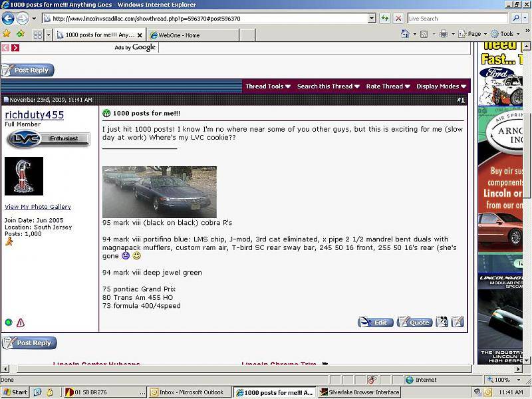
Task: Add to Favorites with the star-plus icon
Action: [21, 34]
